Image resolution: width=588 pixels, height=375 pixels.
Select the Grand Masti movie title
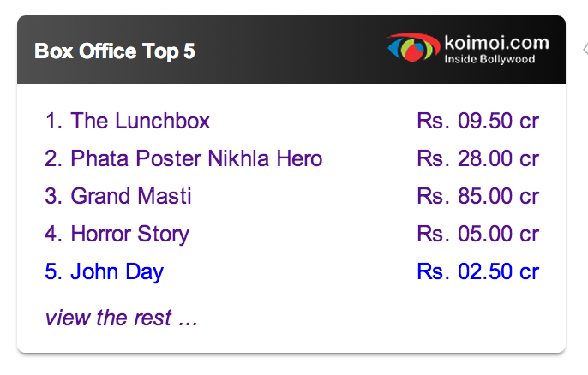pos(131,196)
